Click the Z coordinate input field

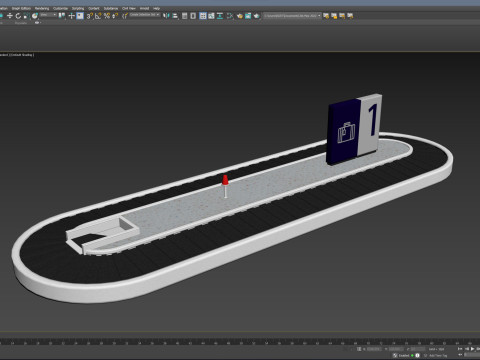418,349
